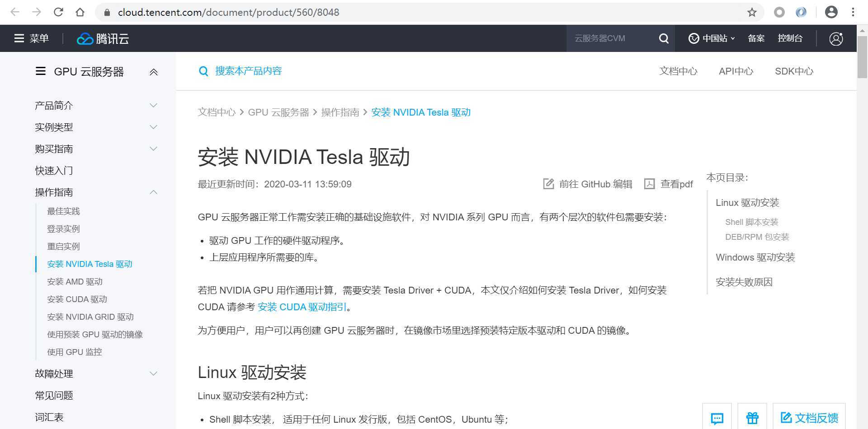The height and width of the screenshot is (429, 868).
Task: Click the gift box icon button
Action: click(x=752, y=418)
